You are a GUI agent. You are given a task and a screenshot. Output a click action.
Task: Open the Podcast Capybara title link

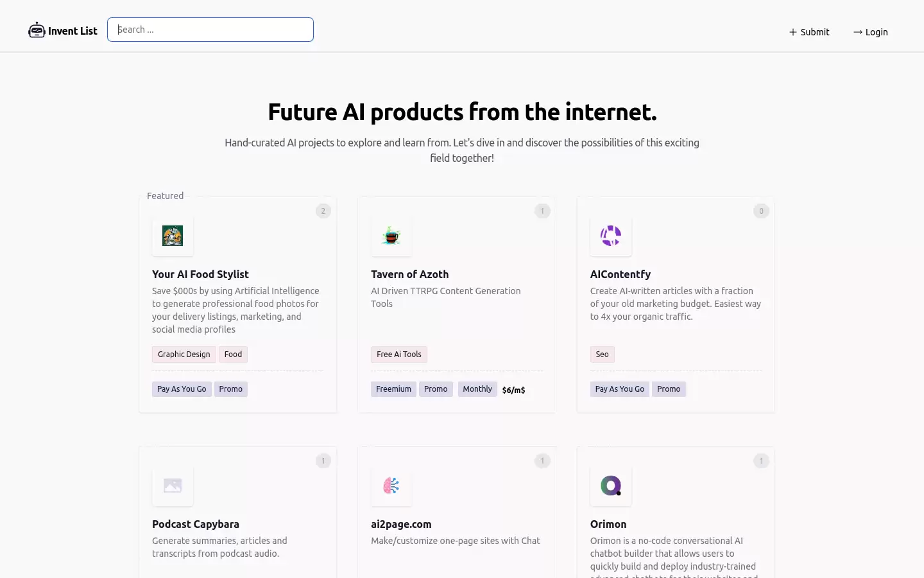[196, 524]
